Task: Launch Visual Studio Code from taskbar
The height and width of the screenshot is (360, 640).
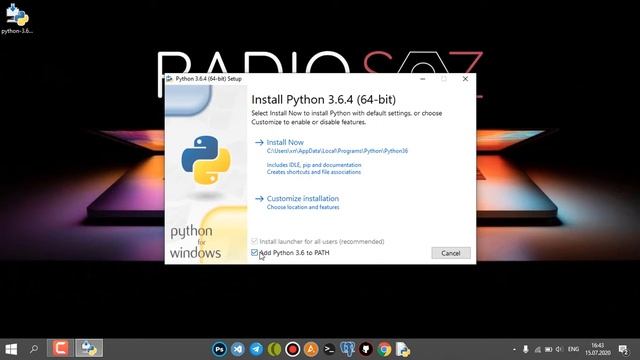Action: (238, 349)
